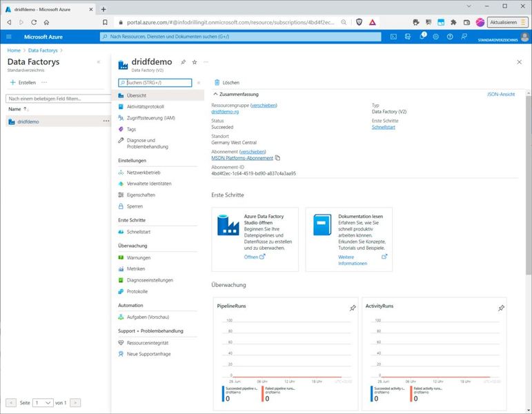
Task: Pin PipelineRuns chart to dashboard
Action: click(353, 308)
